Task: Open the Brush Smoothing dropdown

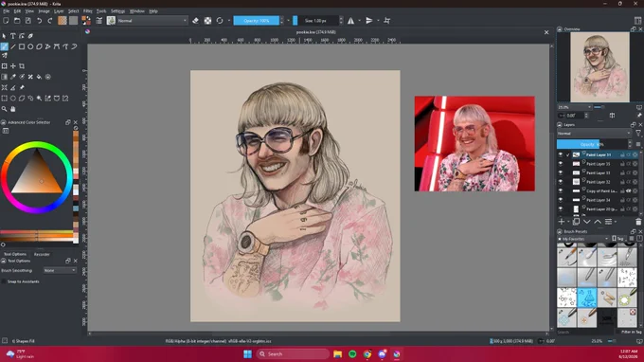Action: coord(60,270)
